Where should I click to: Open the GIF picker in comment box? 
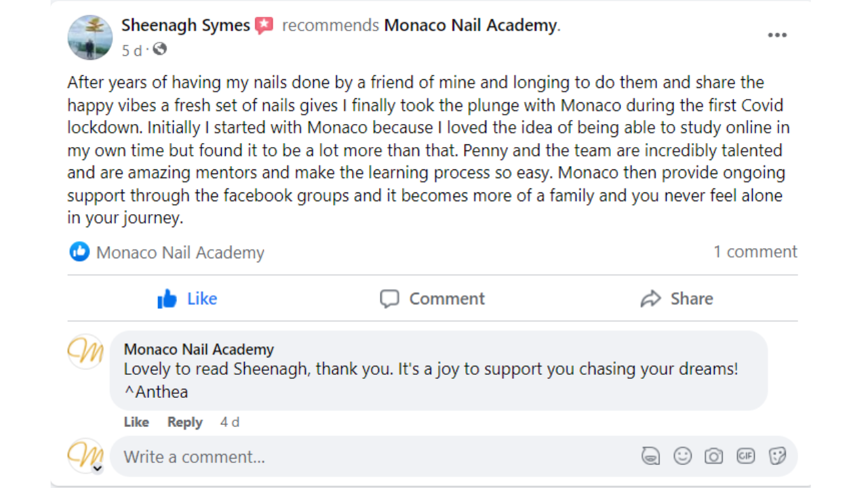point(745,456)
